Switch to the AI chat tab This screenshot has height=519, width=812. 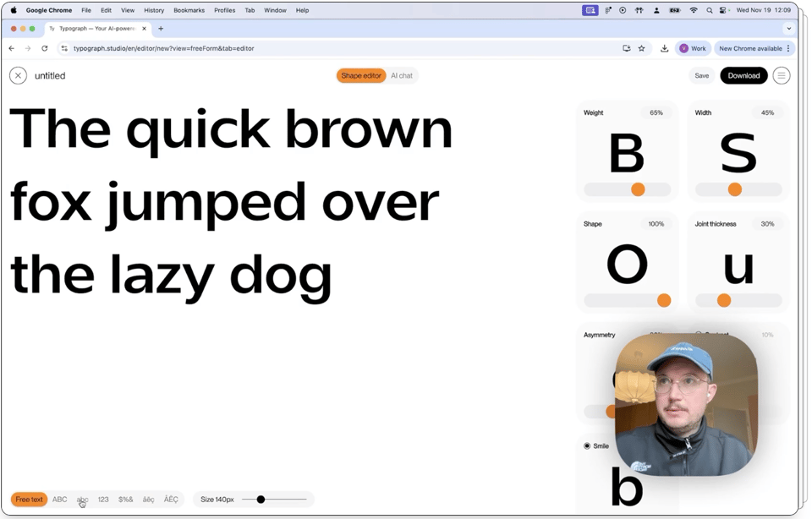[x=402, y=76]
